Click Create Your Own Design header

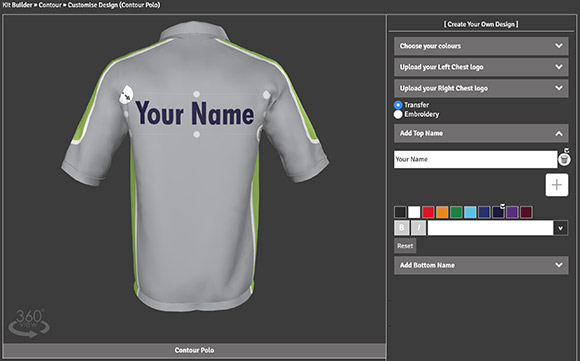pyautogui.click(x=481, y=24)
